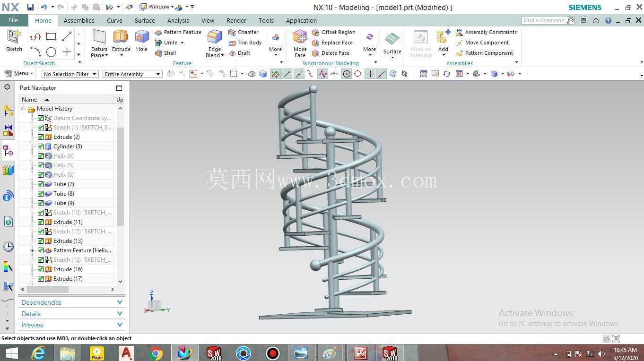This screenshot has width=644, height=361.
Task: Uncheck the Cylinder (3) feature
Action: (x=41, y=146)
